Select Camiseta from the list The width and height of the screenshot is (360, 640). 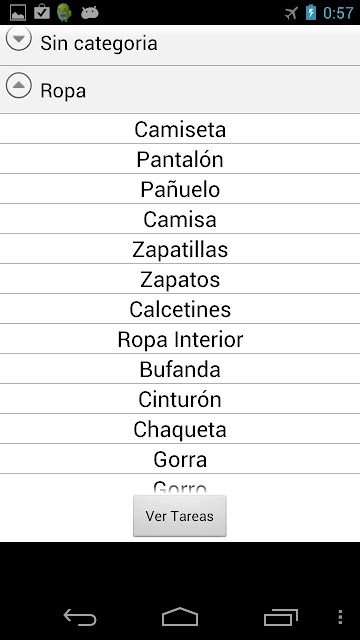pos(180,129)
